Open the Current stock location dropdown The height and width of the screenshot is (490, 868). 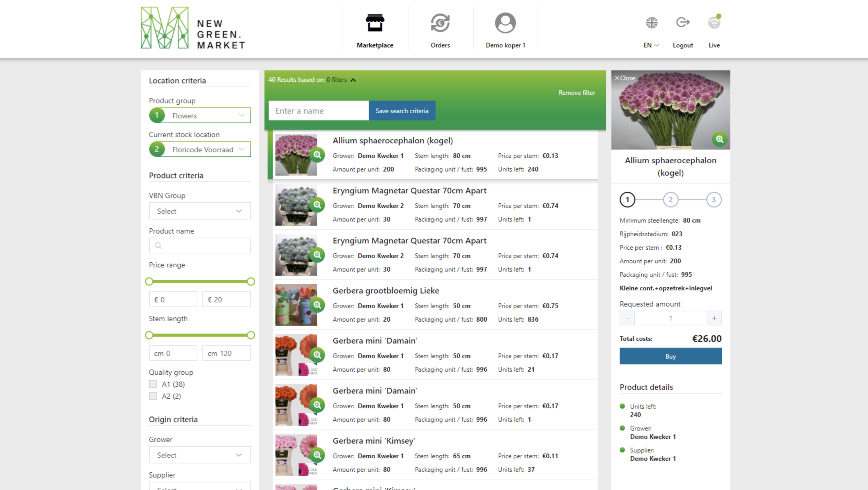point(200,149)
